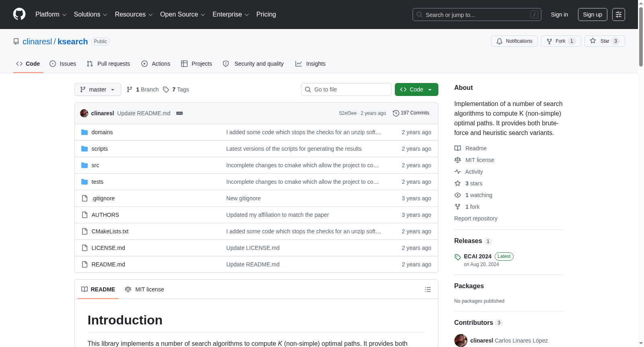Click the Go to file input
Viewport: 644px width, 347px height.
point(346,89)
